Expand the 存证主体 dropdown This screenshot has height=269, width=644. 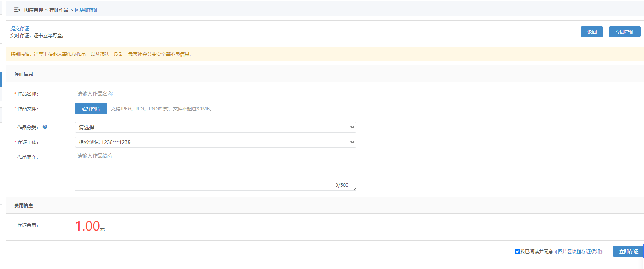coord(215,142)
